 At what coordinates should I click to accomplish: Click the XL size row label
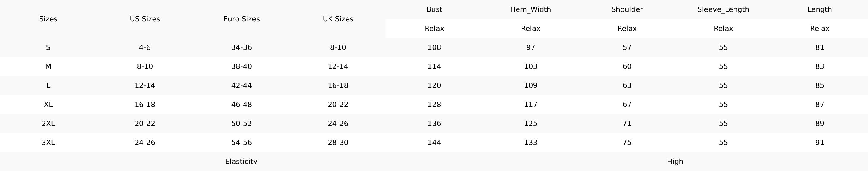(x=48, y=104)
